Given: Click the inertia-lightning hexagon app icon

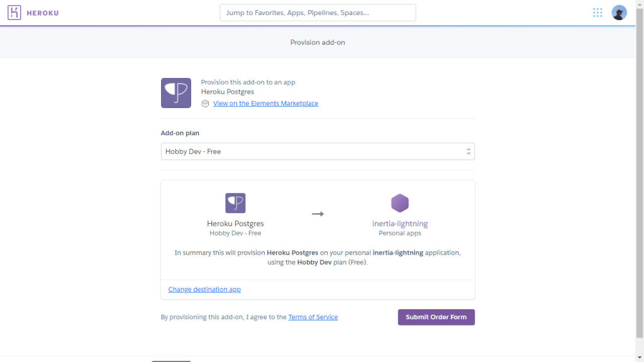Looking at the screenshot, I should pos(399,203).
